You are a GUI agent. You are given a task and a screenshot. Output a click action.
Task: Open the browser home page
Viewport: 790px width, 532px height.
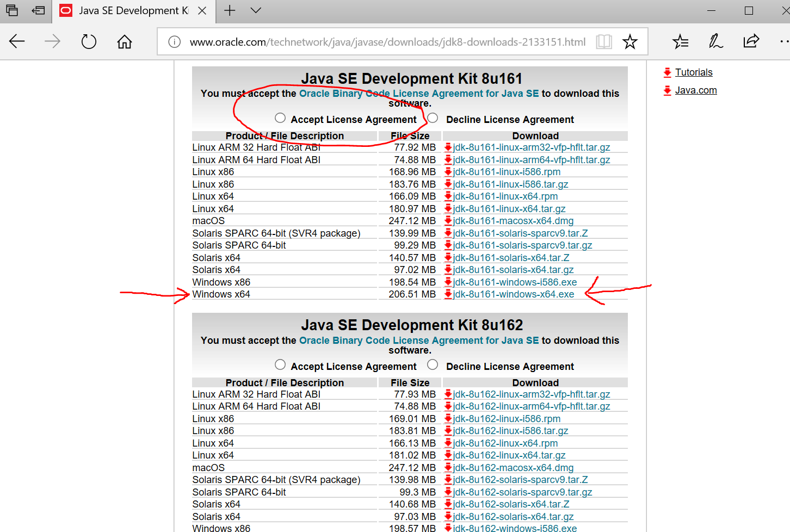point(125,41)
